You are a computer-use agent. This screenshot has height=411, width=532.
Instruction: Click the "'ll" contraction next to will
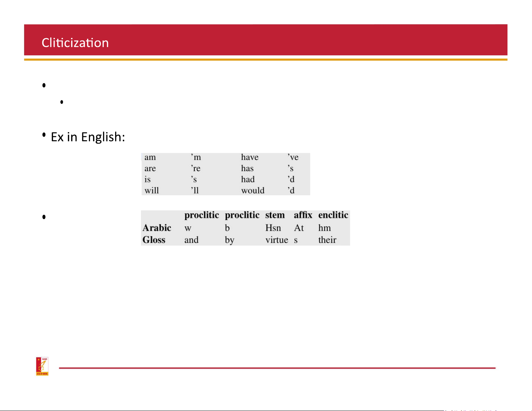[x=195, y=191]
